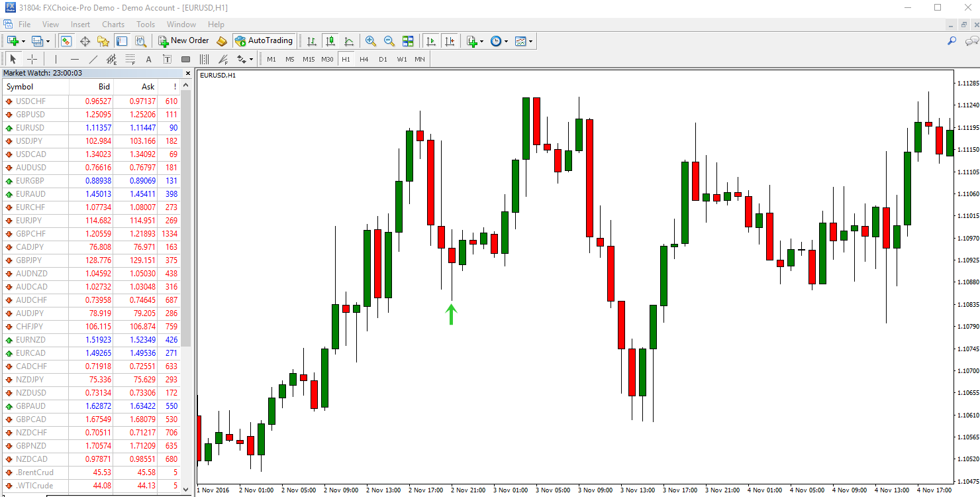The height and width of the screenshot is (497, 980).
Task: Toggle the AutoTrading button
Action: pyautogui.click(x=264, y=41)
